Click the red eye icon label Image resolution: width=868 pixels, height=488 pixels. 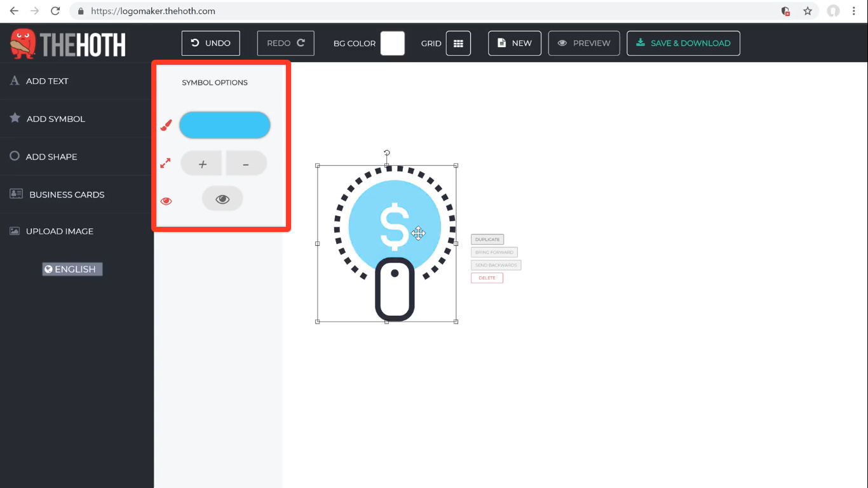166,201
